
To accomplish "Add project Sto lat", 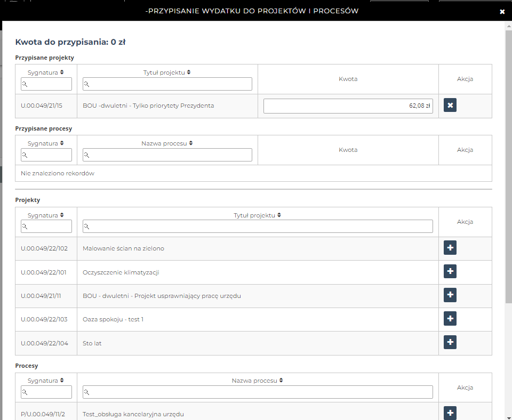I will tap(450, 342).
